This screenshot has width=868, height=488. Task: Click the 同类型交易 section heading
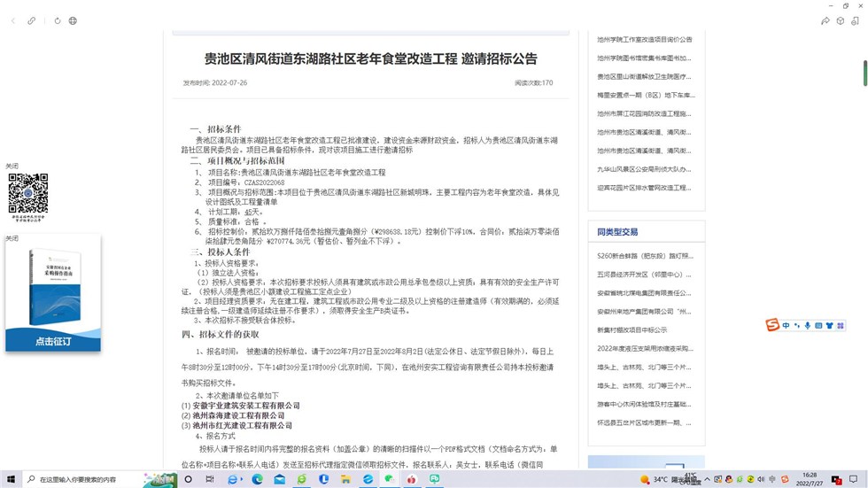(x=617, y=233)
